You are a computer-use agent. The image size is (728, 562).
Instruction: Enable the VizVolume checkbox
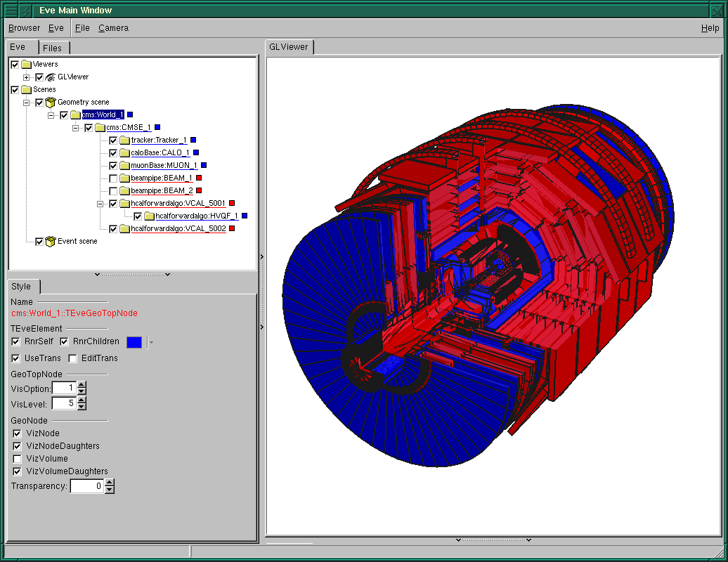(18, 459)
